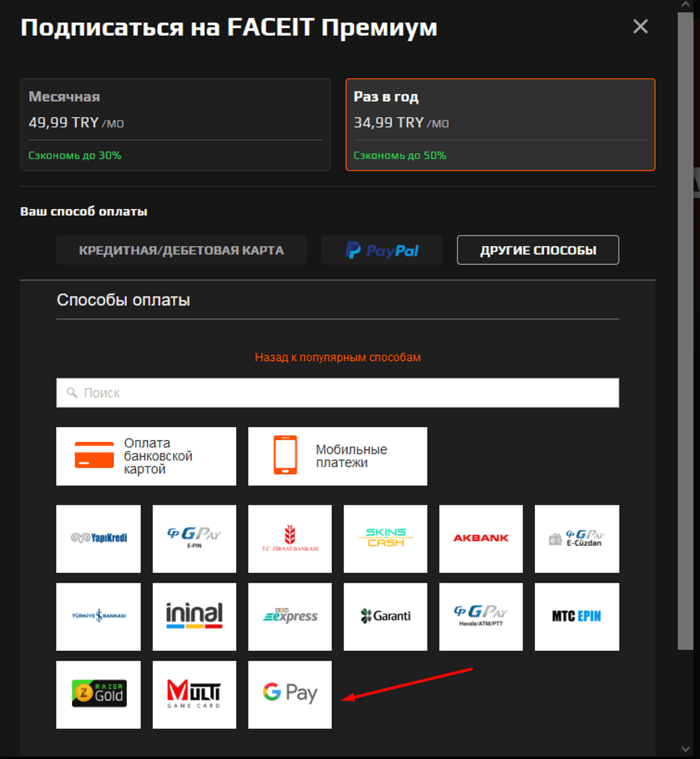Choose the YapıKredi payment tile
700x759 pixels.
[98, 538]
